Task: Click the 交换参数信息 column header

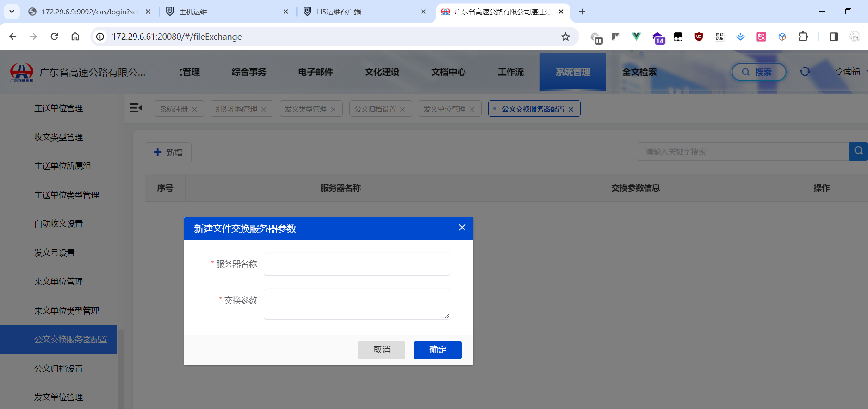Action: point(635,188)
